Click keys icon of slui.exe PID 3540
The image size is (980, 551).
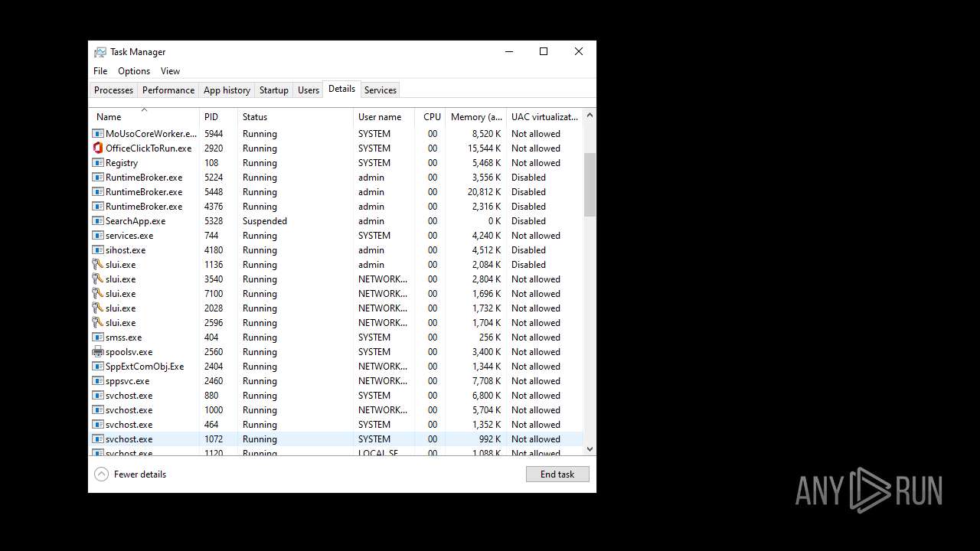[98, 279]
